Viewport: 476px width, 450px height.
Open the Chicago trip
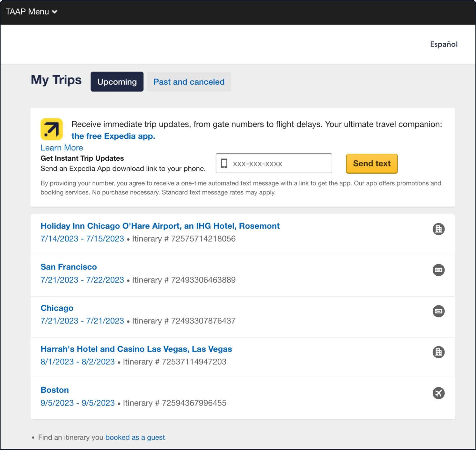click(x=57, y=308)
